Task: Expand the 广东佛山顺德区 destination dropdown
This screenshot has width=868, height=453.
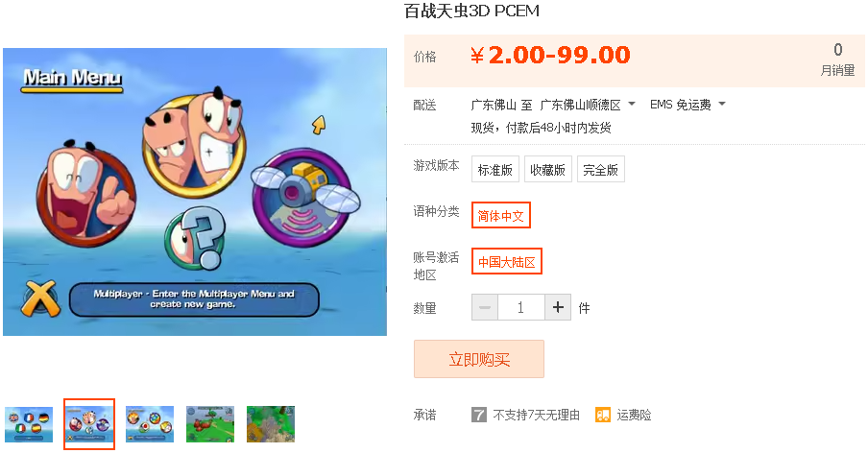Action: click(x=588, y=105)
